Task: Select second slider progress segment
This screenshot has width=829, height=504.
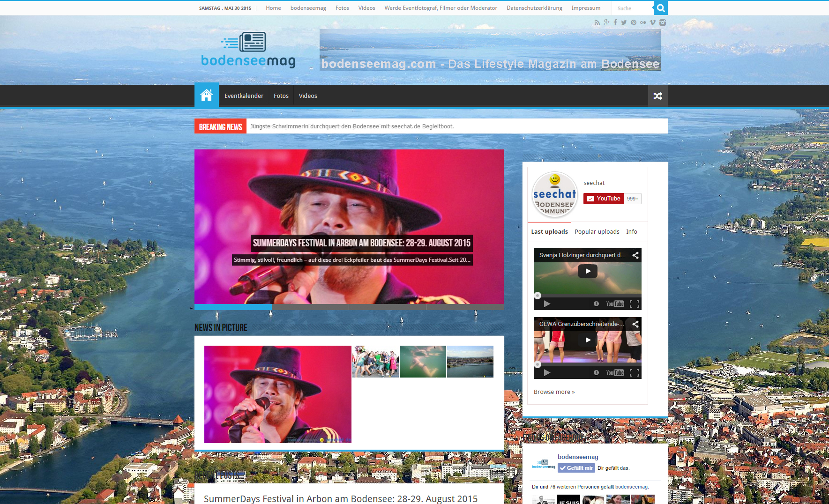Action: click(x=310, y=307)
